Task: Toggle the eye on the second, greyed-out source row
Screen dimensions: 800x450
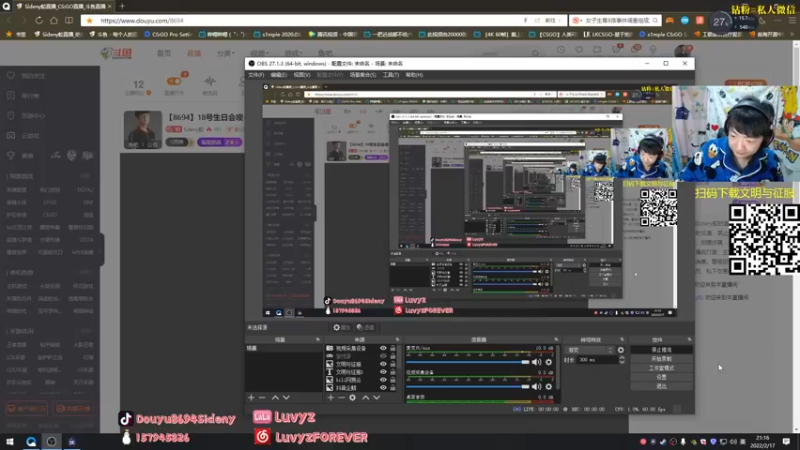Action: pos(383,356)
